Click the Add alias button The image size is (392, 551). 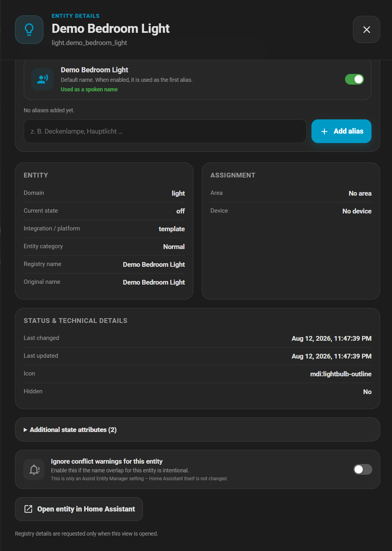(341, 131)
